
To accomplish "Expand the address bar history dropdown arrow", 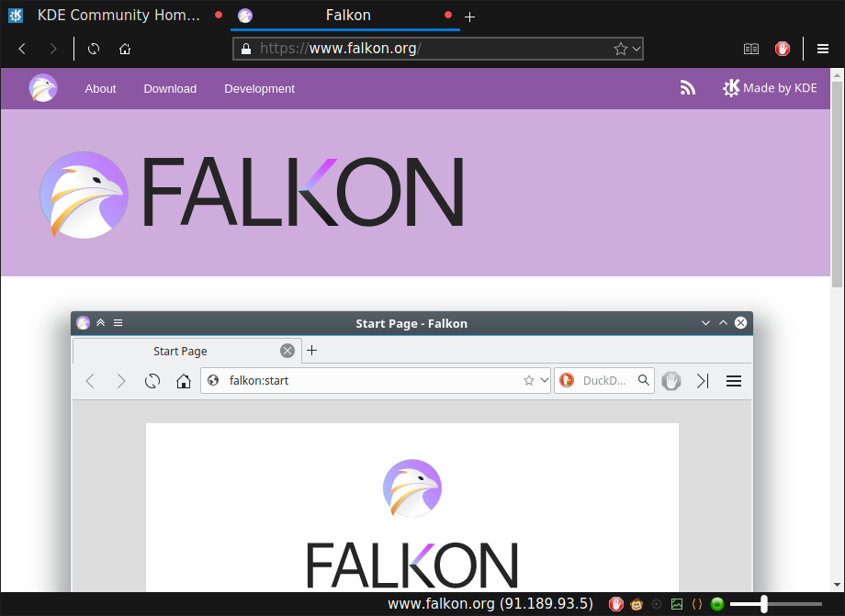I will [x=637, y=49].
